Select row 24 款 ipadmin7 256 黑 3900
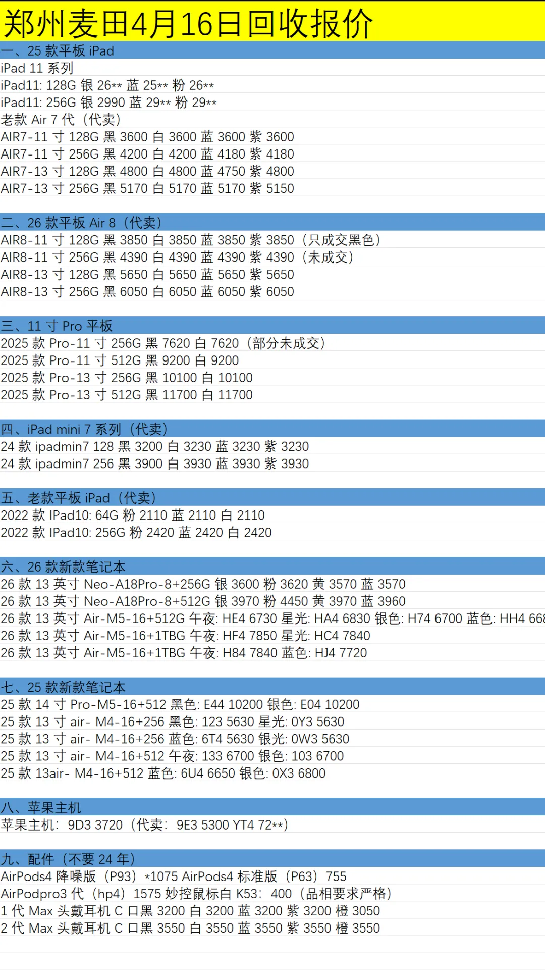 click(272, 462)
